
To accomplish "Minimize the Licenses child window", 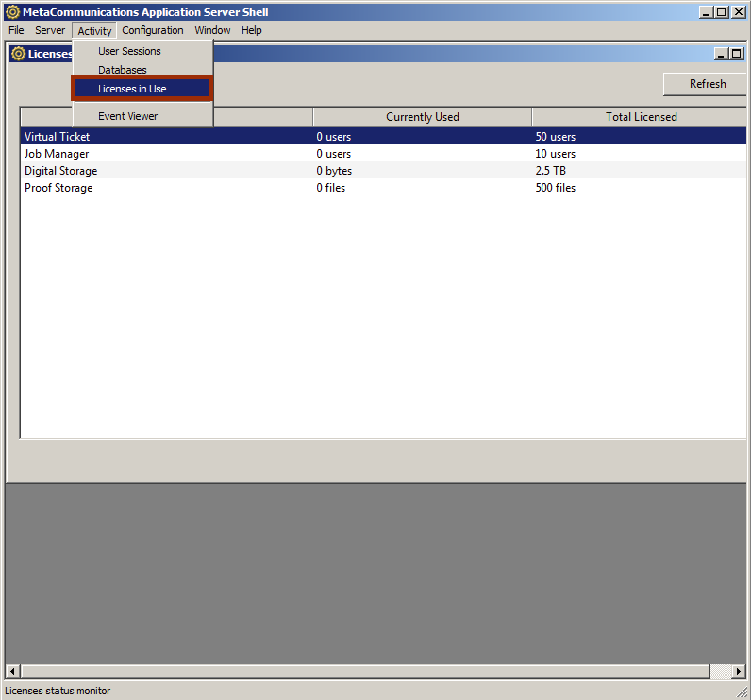I will (x=721, y=54).
